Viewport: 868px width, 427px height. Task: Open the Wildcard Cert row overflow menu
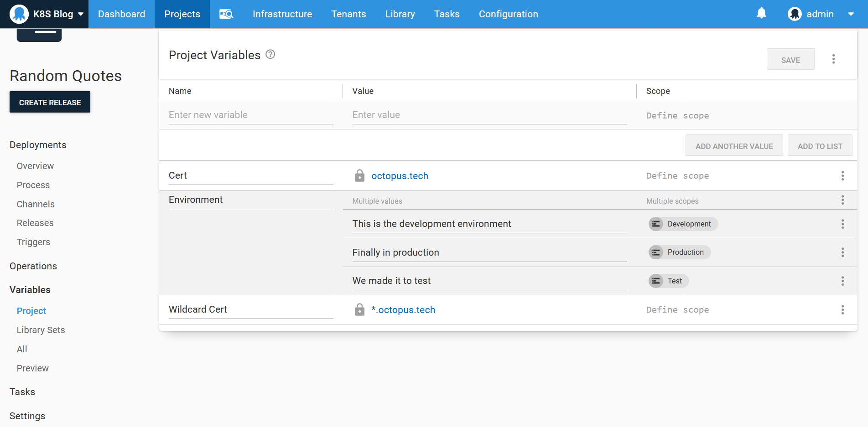coord(842,310)
